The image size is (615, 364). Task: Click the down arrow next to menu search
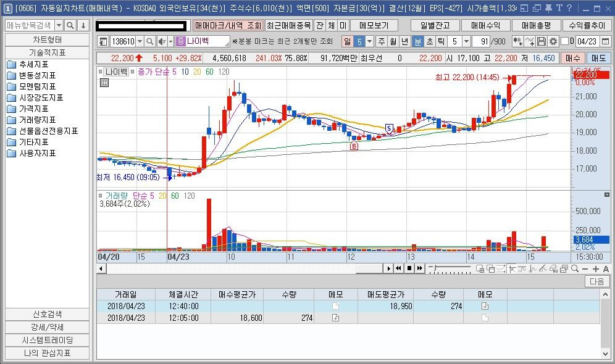click(x=83, y=25)
